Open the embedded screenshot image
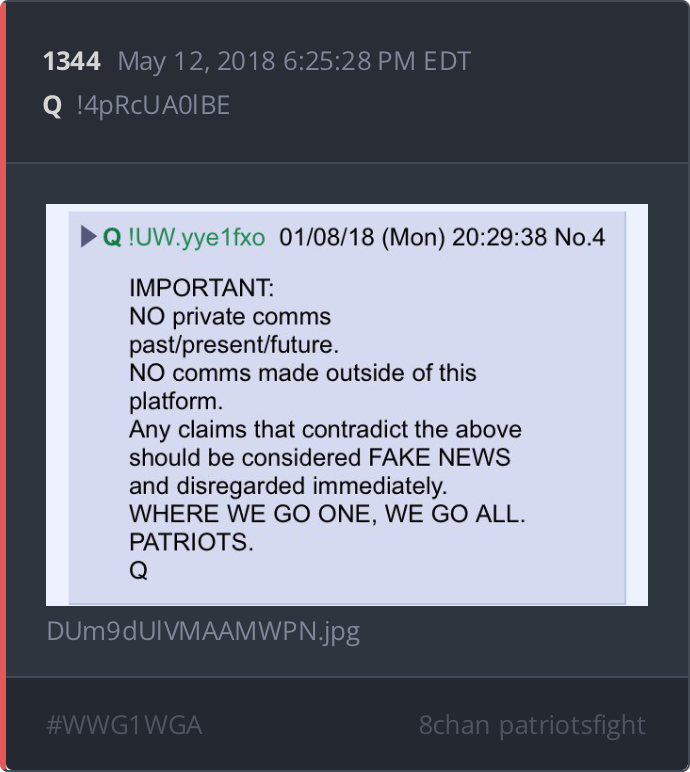This screenshot has height=772, width=690. tap(347, 405)
